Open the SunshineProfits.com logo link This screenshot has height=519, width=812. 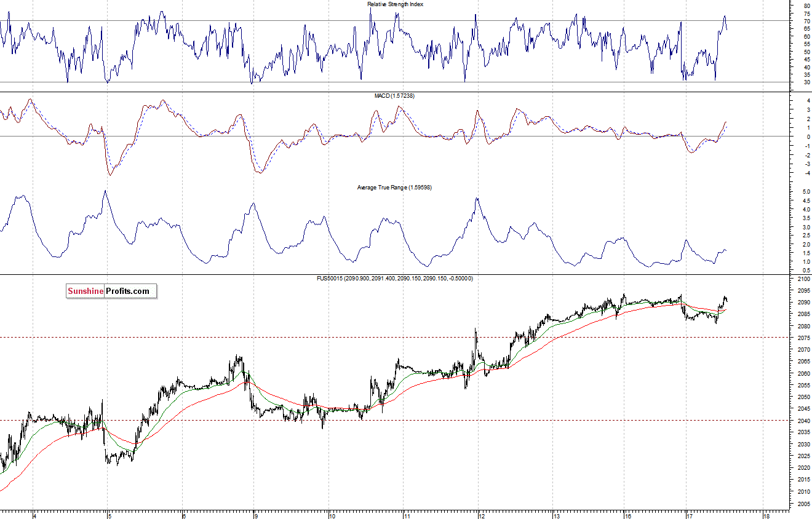coord(111,291)
